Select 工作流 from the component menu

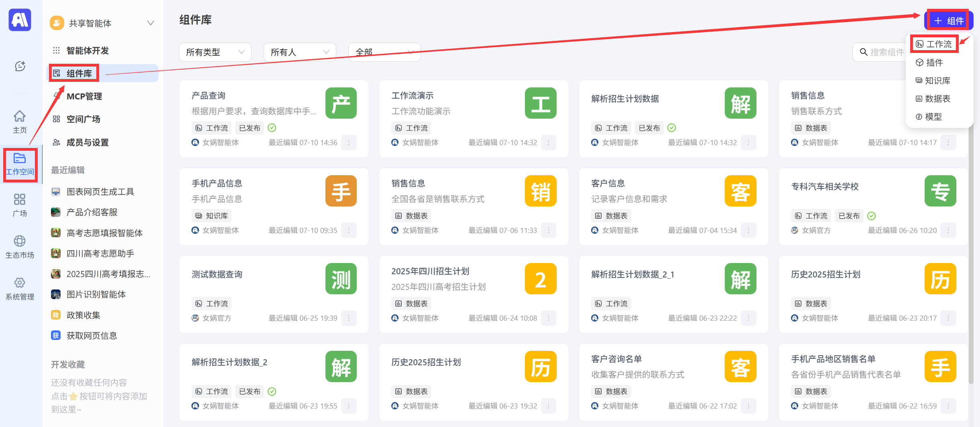(x=934, y=44)
